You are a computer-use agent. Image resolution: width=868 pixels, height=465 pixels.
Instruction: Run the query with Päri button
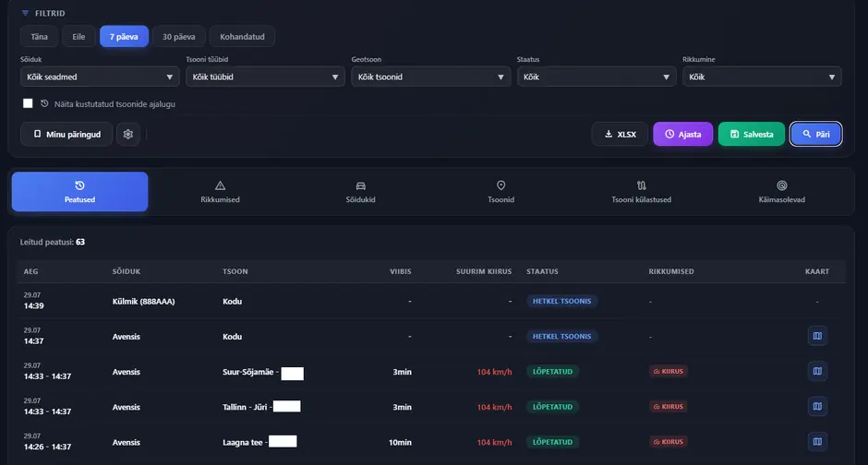pyautogui.click(x=816, y=135)
